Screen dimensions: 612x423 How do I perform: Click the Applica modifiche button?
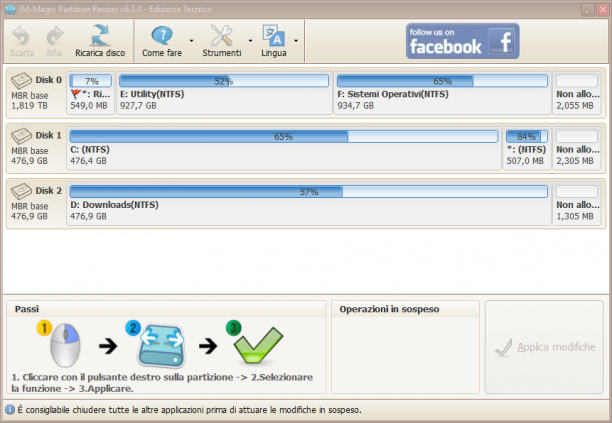tap(544, 347)
